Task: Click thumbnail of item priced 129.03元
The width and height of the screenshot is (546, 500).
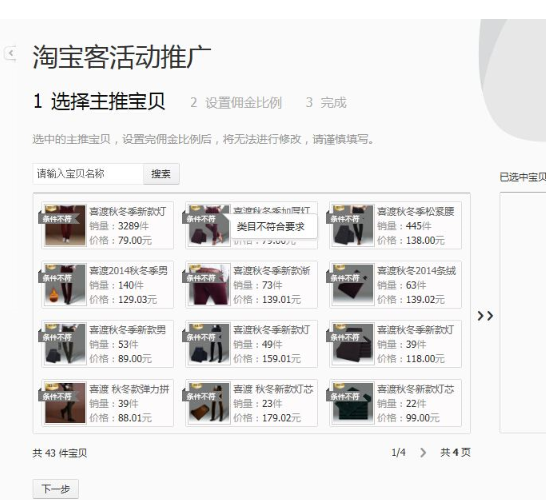Action: click(x=65, y=284)
